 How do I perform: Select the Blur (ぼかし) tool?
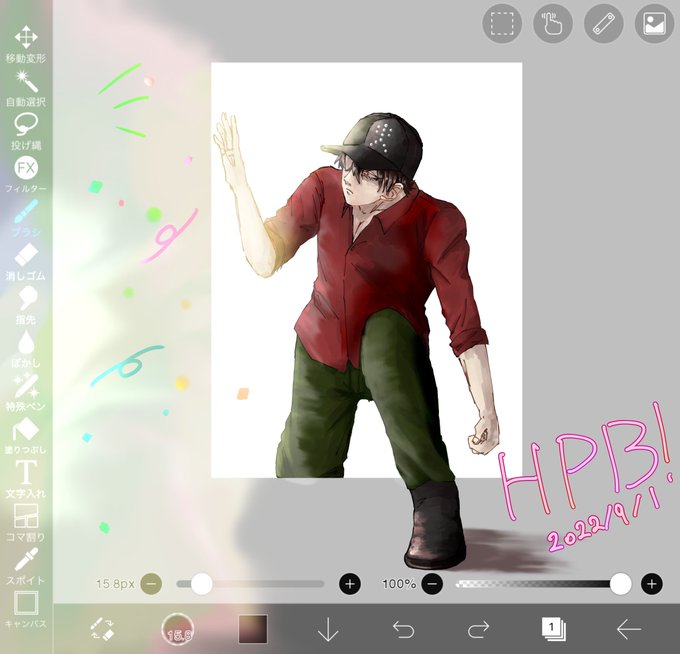[26, 349]
